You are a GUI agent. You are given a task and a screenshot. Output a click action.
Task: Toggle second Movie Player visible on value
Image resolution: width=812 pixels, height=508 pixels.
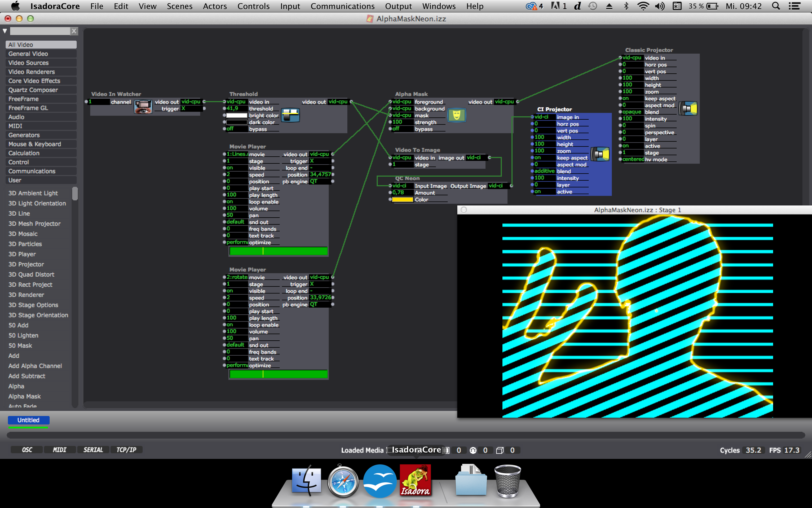[x=236, y=291]
